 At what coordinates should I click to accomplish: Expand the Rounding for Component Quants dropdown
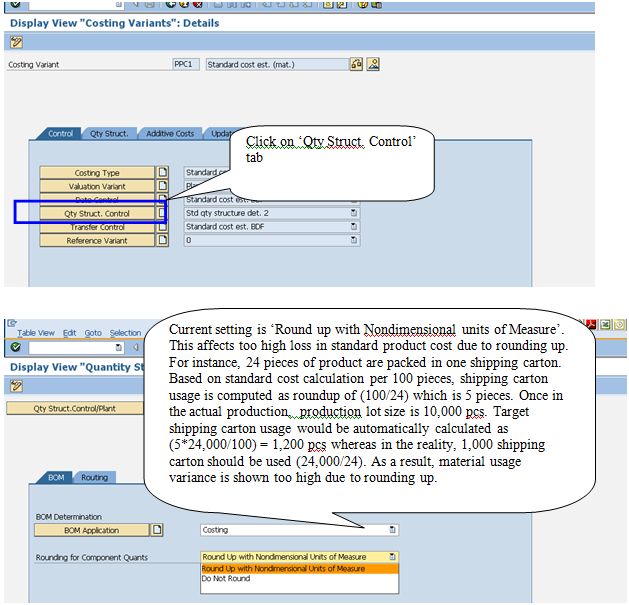pos(393,557)
